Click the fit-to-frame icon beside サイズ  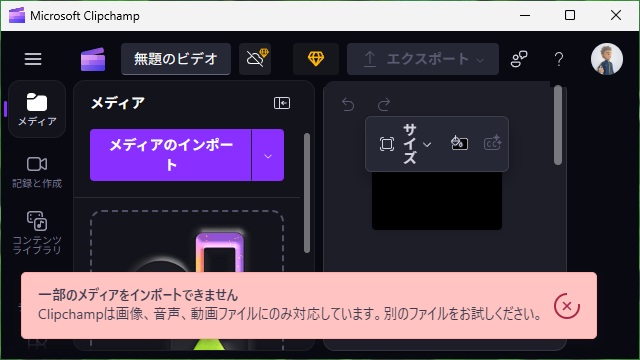click(x=387, y=144)
